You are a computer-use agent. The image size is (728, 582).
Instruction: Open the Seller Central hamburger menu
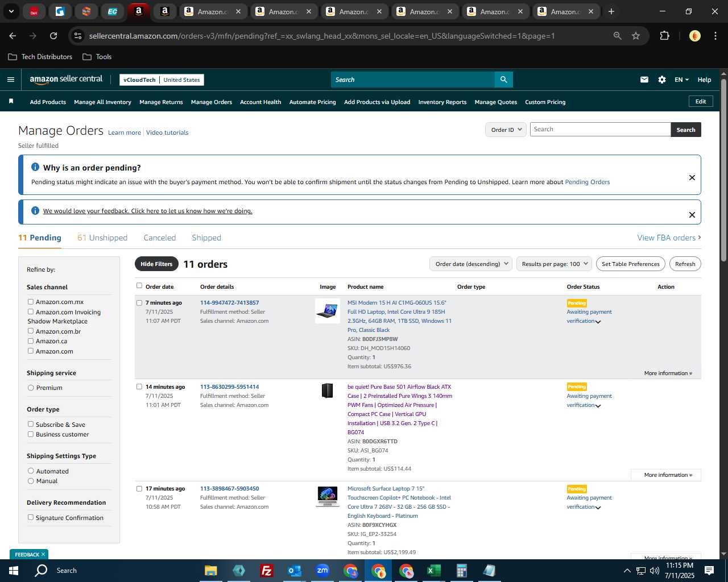coord(10,80)
